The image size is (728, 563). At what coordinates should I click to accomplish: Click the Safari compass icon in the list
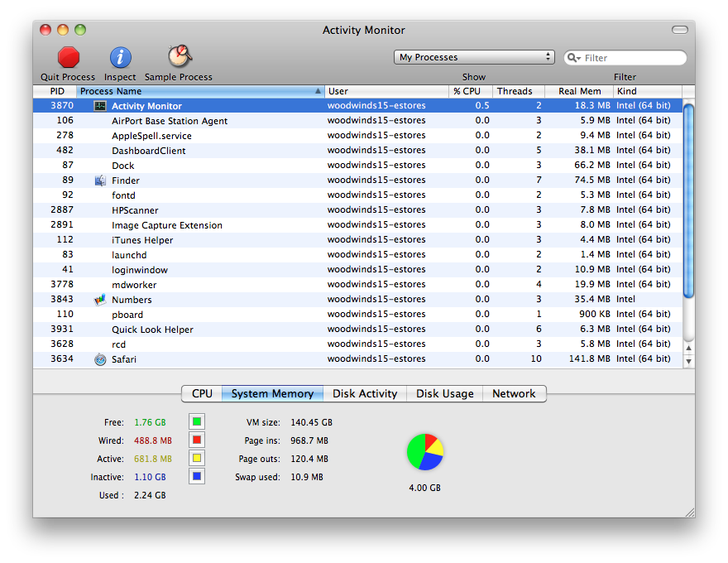click(99, 358)
